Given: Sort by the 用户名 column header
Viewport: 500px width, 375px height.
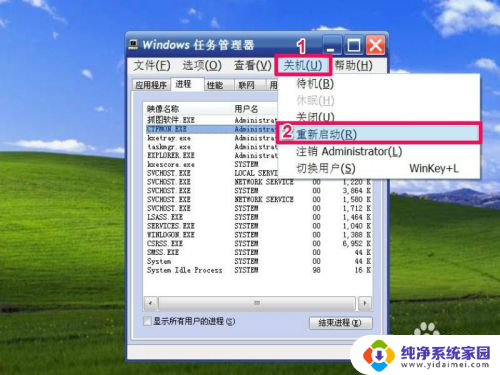Looking at the screenshot, I should click(255, 109).
